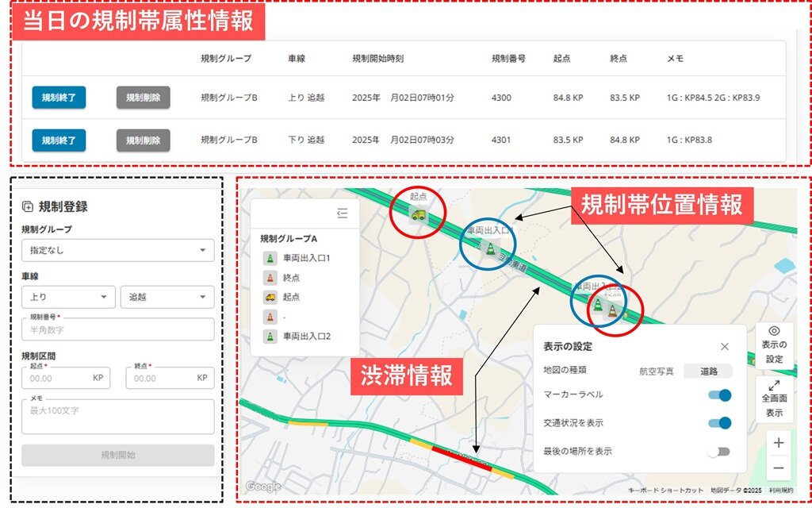812x508 pixels.
Task: Select 起点 truck item in legend list
Action: click(x=270, y=297)
